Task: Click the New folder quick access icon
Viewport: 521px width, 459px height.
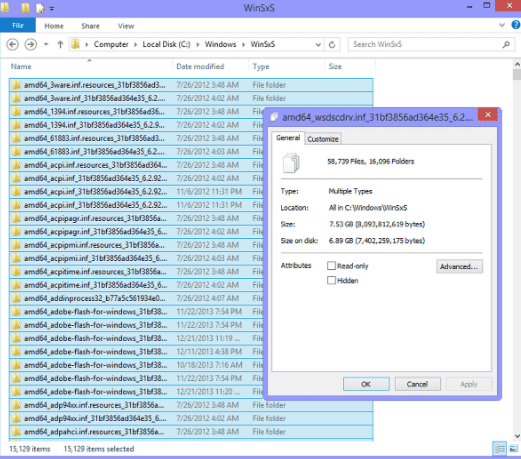Action: pos(25,7)
